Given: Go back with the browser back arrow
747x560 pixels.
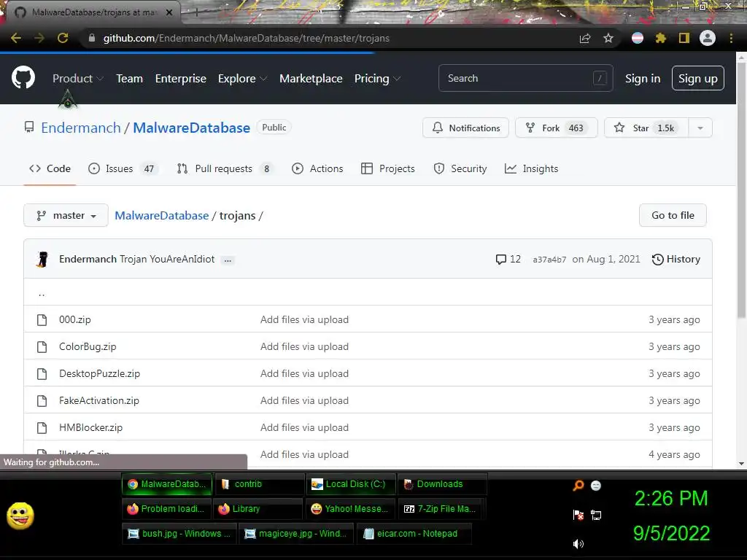Looking at the screenshot, I should coord(16,38).
